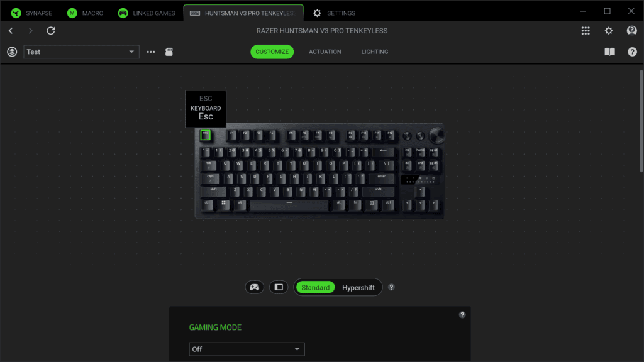Open the Gaming Mode Off dropdown
644x362 pixels.
(247, 349)
